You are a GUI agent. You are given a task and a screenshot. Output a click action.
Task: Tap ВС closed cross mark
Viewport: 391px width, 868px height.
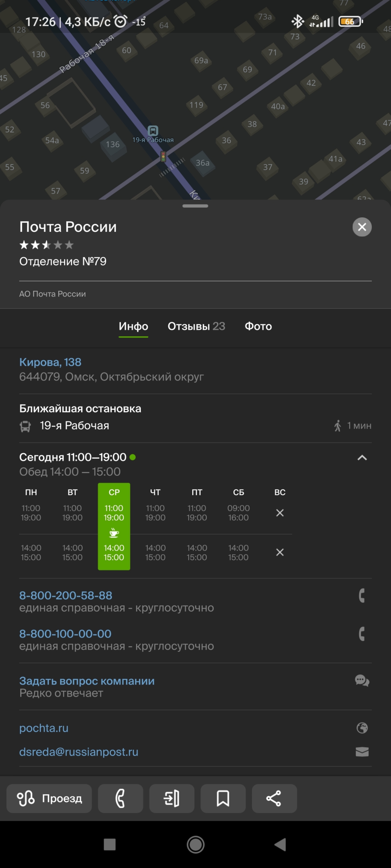click(x=280, y=513)
